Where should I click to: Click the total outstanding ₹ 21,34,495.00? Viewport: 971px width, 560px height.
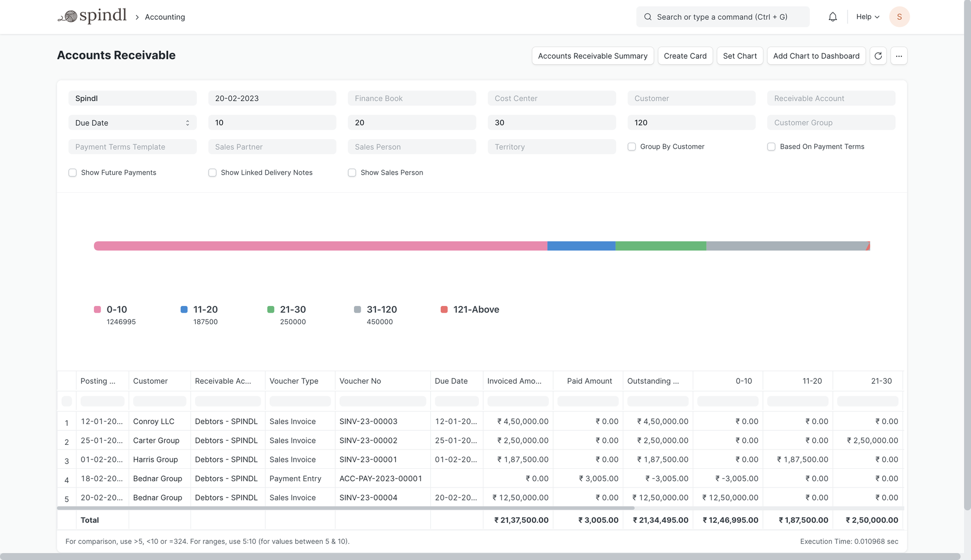click(661, 520)
